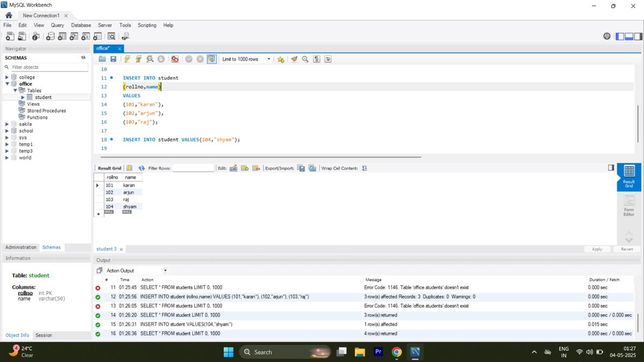
Task: Open the Query menu
Action: [57, 25]
